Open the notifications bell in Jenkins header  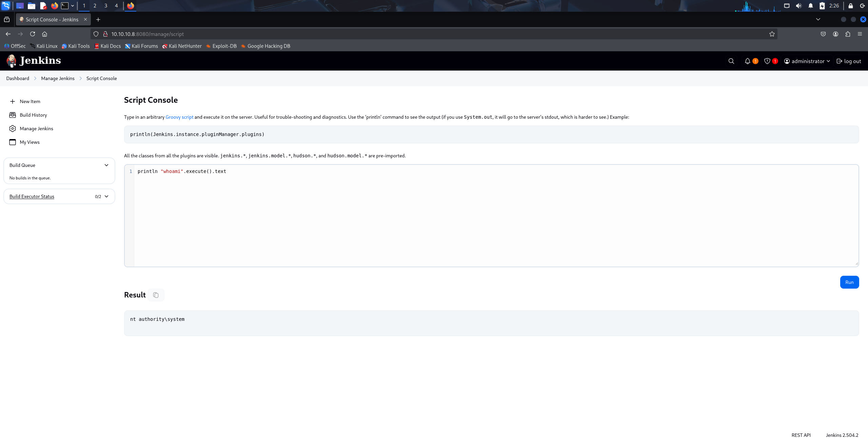pos(747,61)
